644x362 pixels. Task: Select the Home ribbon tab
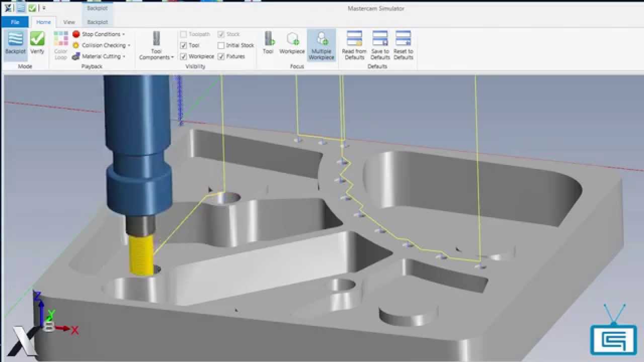43,22
